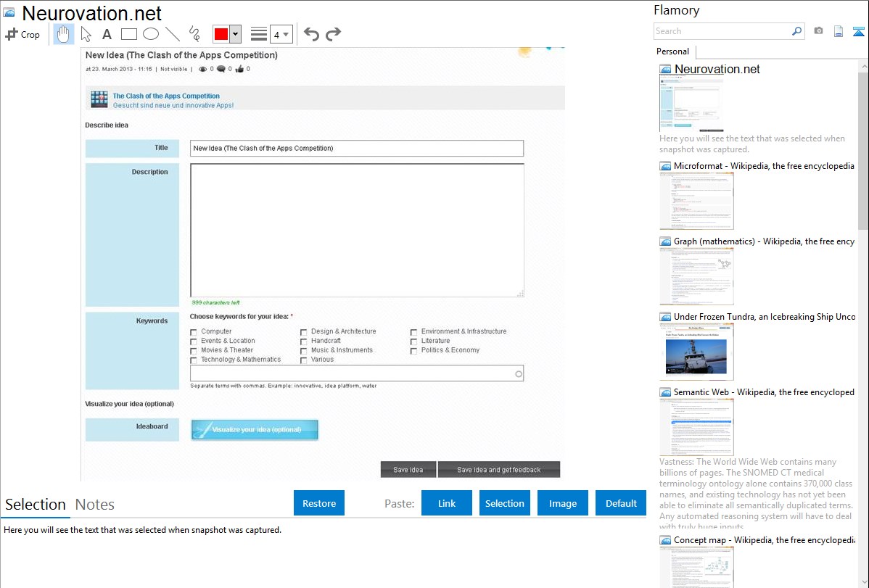The width and height of the screenshot is (869, 588).
Task: Click the line thickness icon
Action: (259, 34)
